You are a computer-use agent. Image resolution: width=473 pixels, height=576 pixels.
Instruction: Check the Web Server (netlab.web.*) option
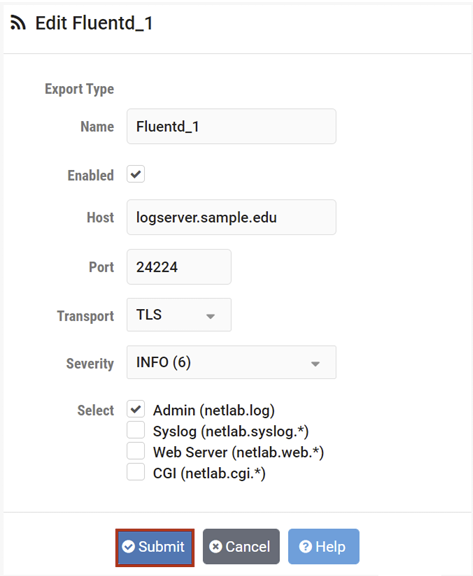pyautogui.click(x=136, y=451)
